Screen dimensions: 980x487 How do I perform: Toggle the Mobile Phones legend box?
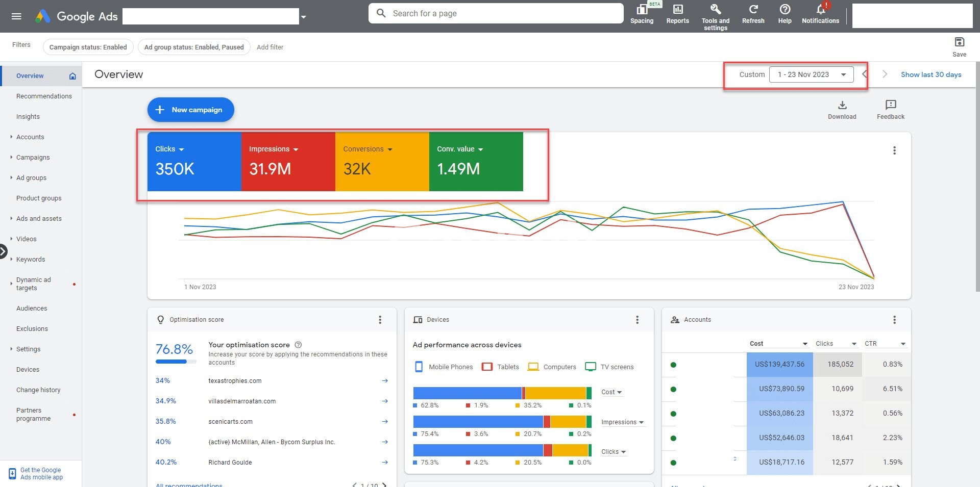419,367
